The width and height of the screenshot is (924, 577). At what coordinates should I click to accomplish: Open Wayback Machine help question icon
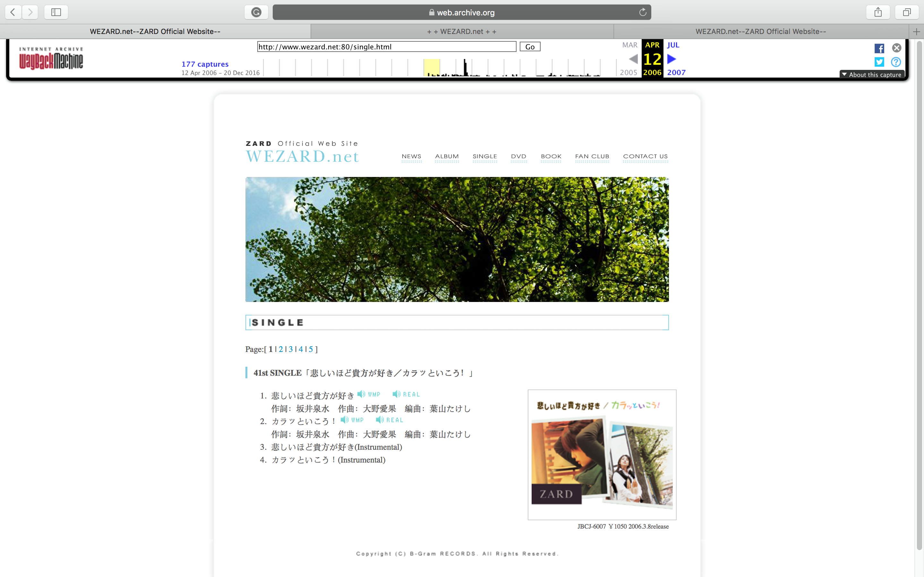896,62
